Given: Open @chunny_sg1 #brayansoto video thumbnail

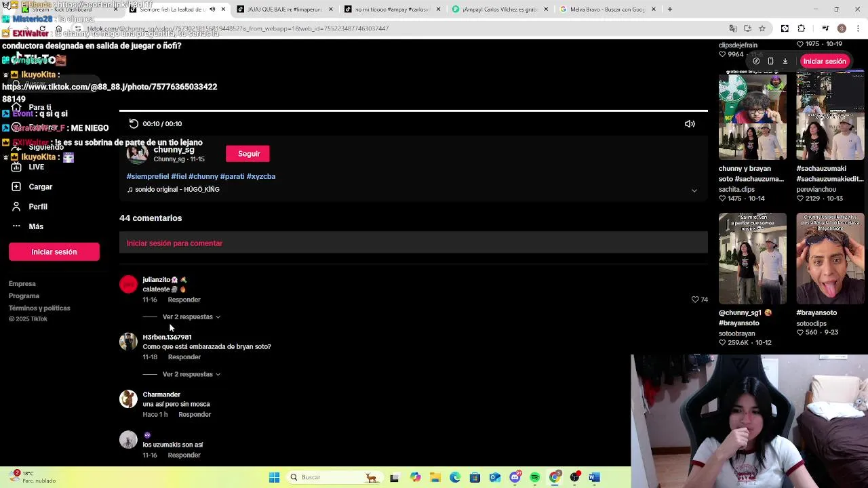Looking at the screenshot, I should coord(753,259).
